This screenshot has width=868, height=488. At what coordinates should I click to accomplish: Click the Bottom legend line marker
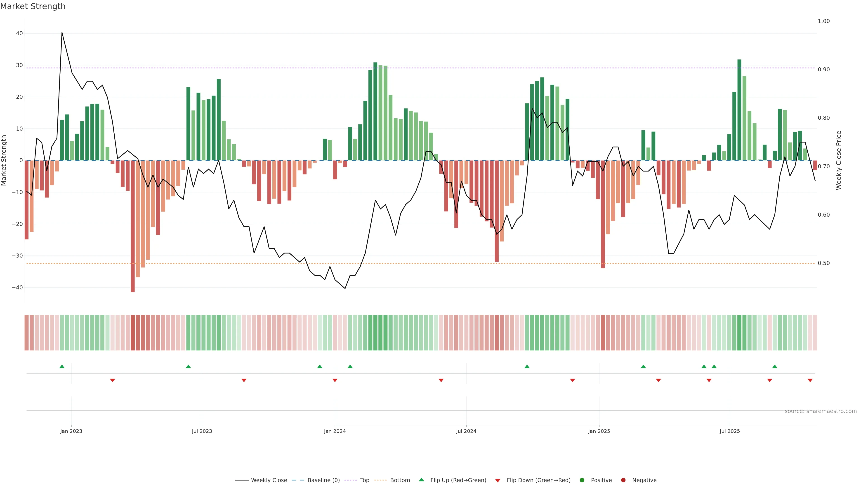click(380, 480)
